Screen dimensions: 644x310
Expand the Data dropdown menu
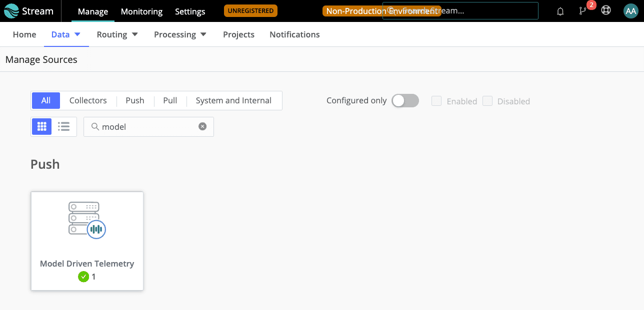click(x=66, y=34)
